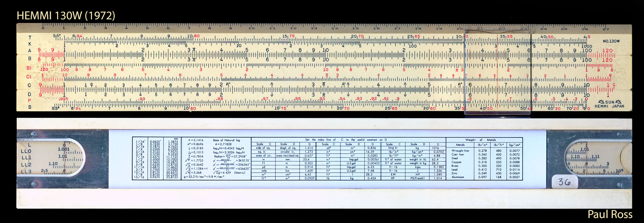Click the "Steel" row label
The height and width of the screenshot is (223, 644).
tap(455, 158)
